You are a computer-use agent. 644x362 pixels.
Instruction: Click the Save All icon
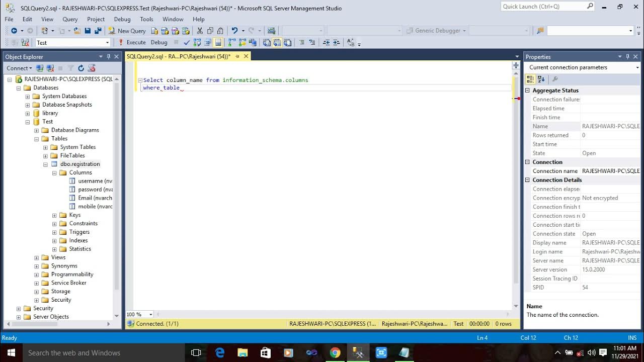coord(98,31)
